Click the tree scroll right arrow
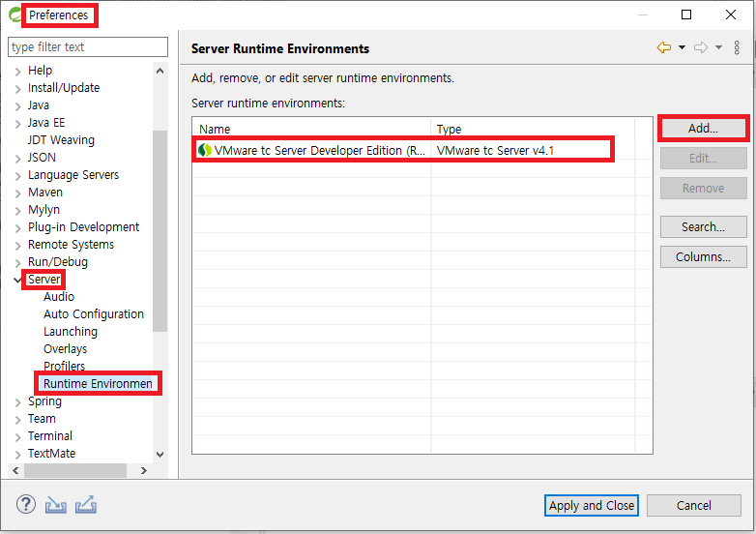This screenshot has width=756, height=534. 144,470
